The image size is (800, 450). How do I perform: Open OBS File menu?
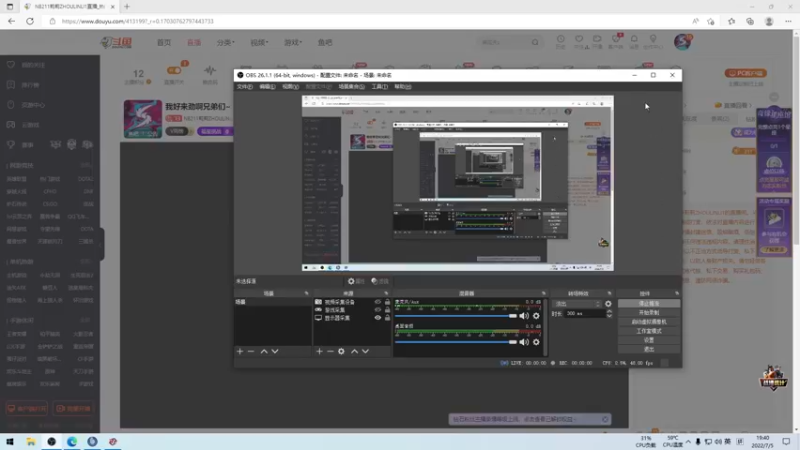click(244, 87)
